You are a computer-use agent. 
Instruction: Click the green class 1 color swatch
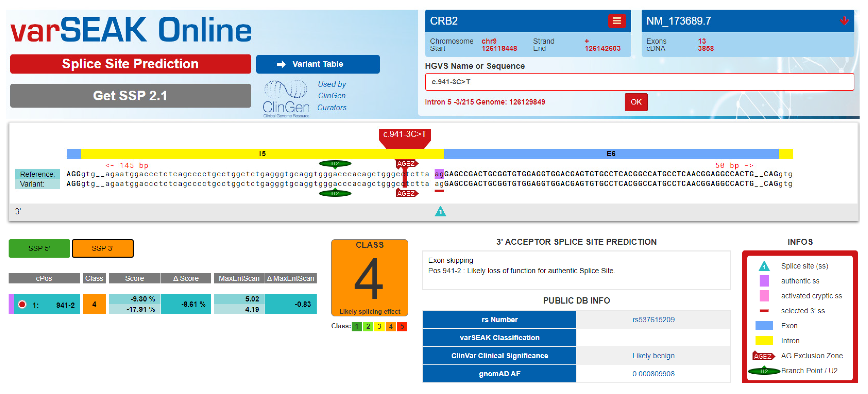(x=356, y=327)
